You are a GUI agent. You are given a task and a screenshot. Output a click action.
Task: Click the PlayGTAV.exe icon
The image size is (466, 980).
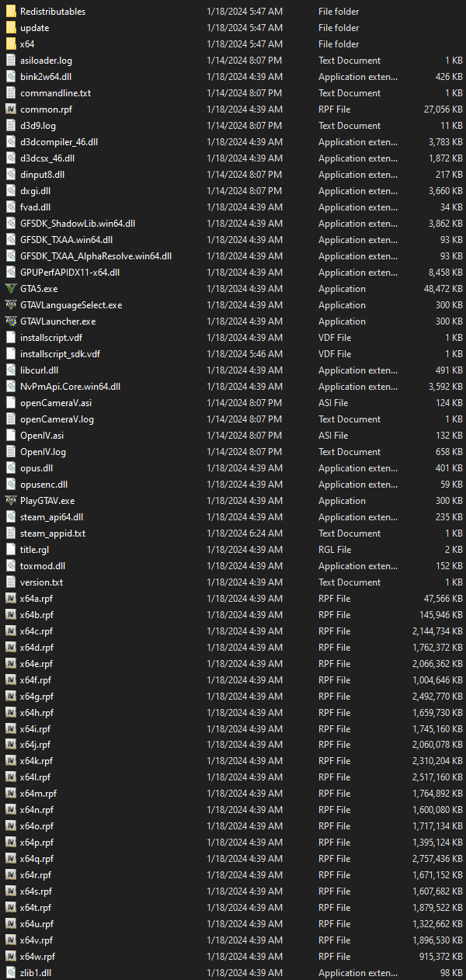click(x=11, y=501)
